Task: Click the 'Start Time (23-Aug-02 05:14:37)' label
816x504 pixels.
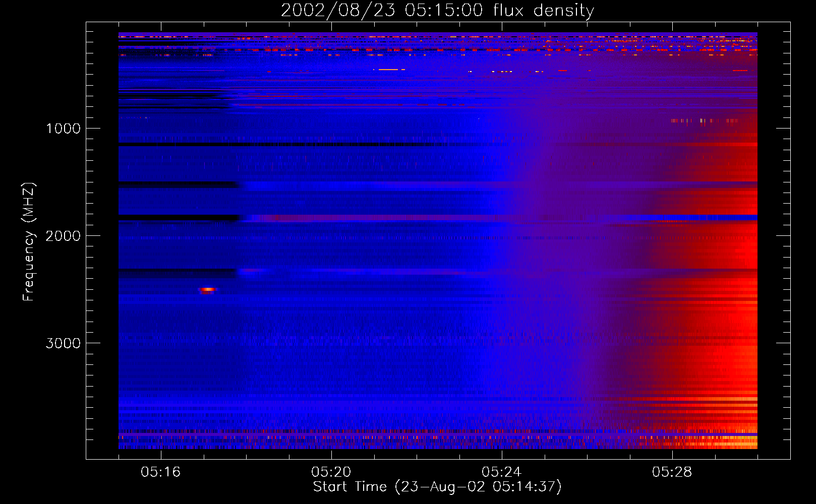Action: click(x=437, y=487)
